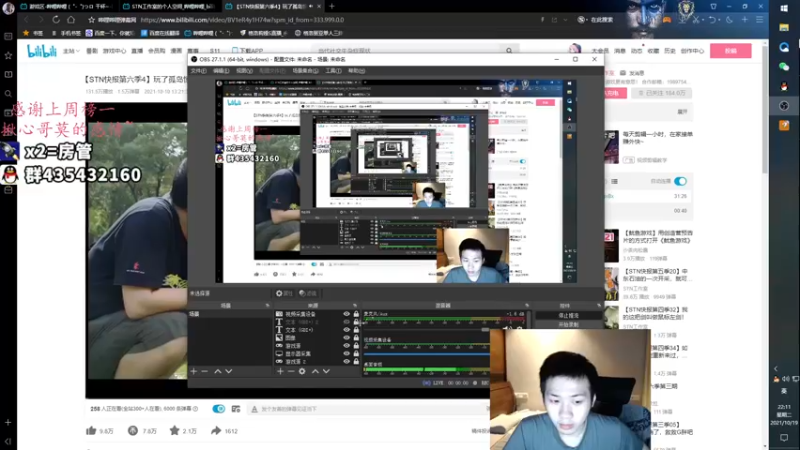Hide the 游戏源 2 source
Screen dimensions: 800x450
coord(346,361)
